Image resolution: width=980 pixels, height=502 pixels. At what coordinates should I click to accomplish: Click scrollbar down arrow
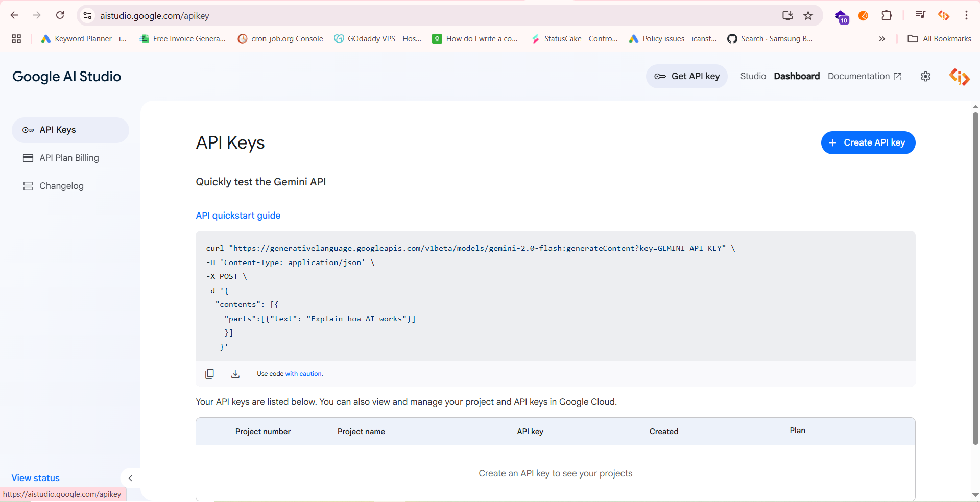tap(975, 495)
